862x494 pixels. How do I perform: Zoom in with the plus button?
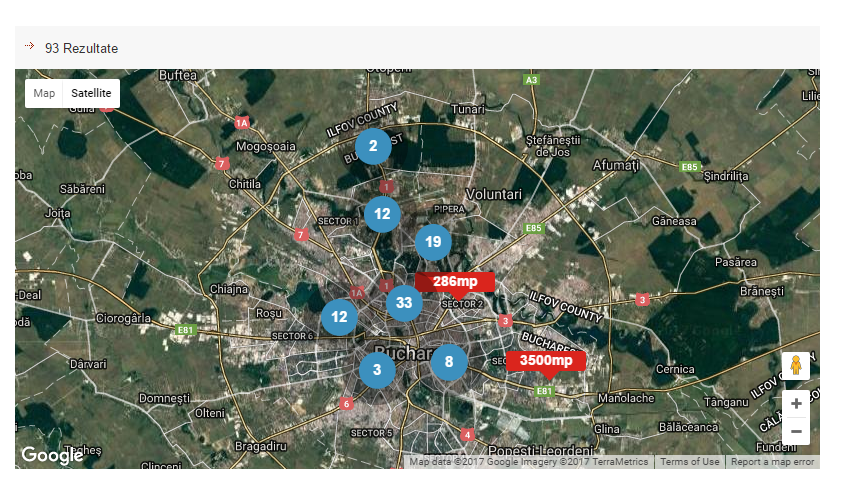click(796, 404)
